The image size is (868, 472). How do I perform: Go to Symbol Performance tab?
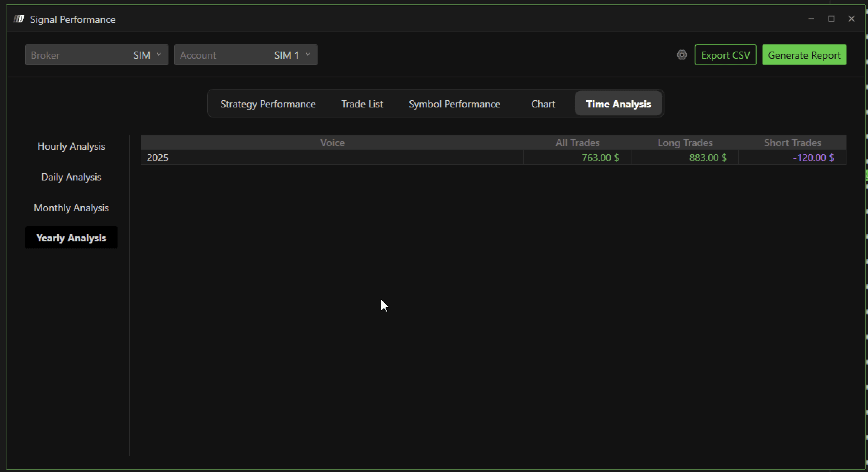click(454, 104)
